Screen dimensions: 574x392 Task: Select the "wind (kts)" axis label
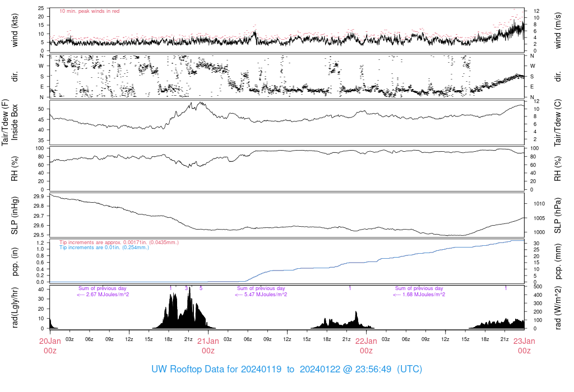(15, 30)
